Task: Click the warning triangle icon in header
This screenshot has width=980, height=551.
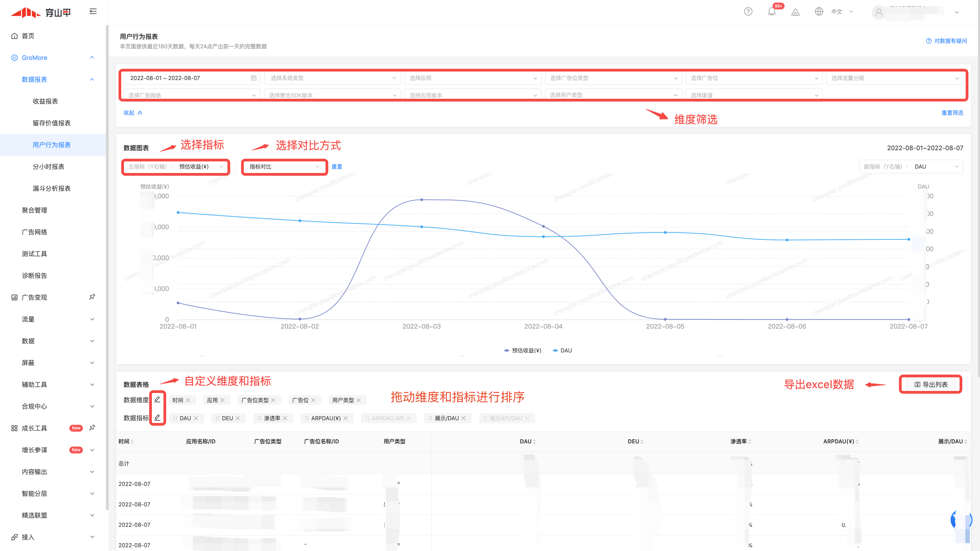Action: tap(795, 12)
